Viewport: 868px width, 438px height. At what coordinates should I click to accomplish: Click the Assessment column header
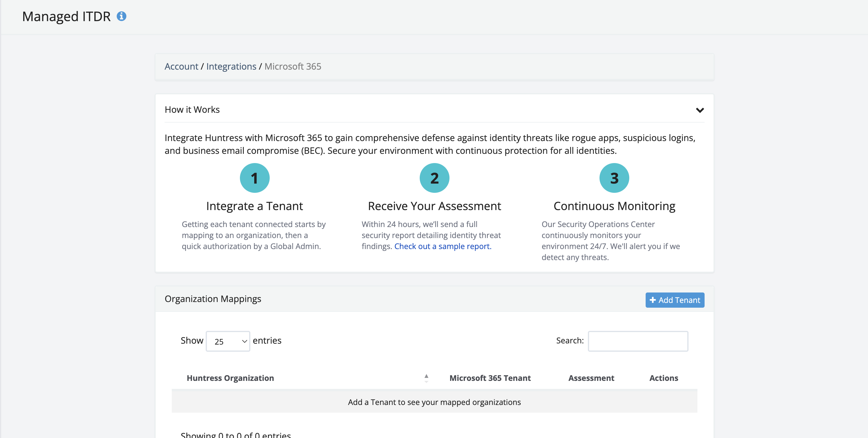[591, 378]
